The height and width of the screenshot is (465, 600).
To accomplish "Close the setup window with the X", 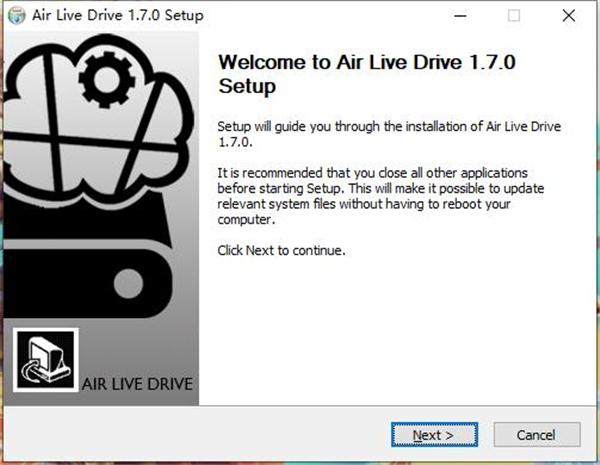I will [x=569, y=16].
